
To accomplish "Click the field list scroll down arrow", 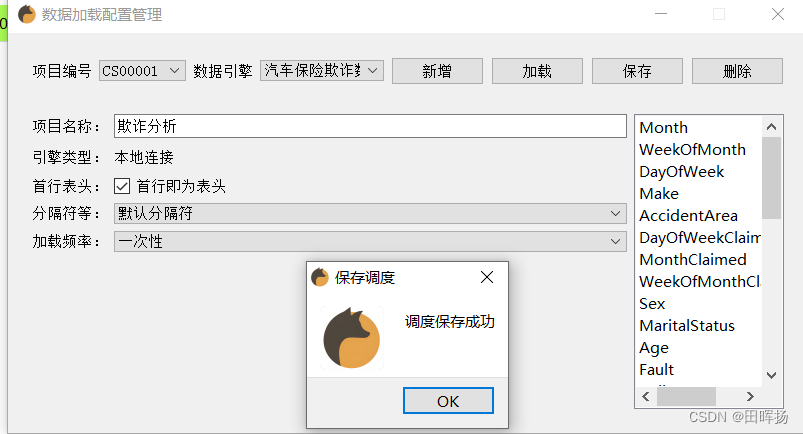I will pos(772,375).
